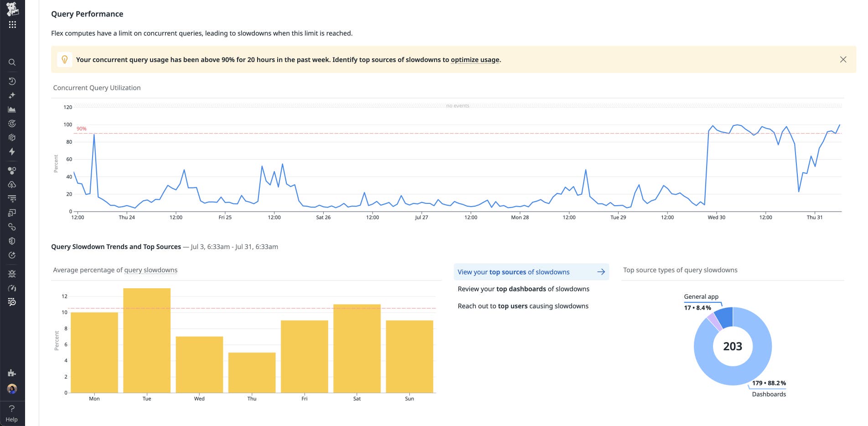Open the optimize usage link in the banner

[475, 60]
